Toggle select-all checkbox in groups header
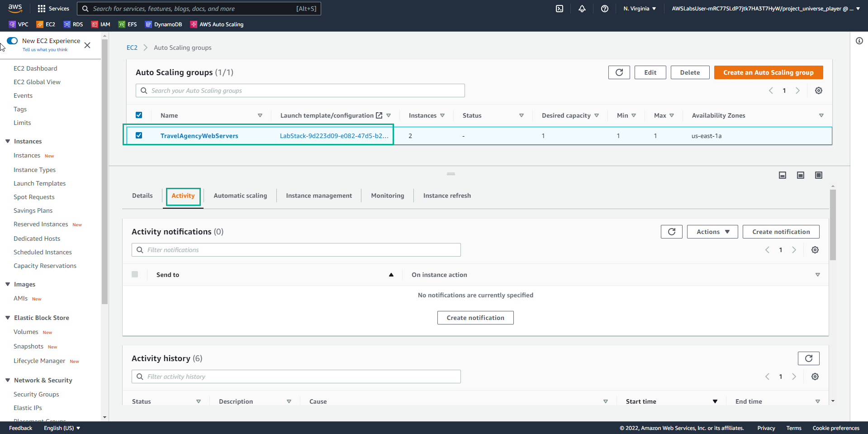868x434 pixels. [x=139, y=115]
